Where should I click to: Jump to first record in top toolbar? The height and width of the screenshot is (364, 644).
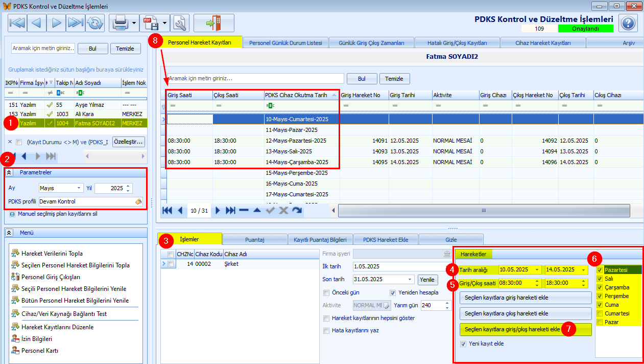pyautogui.click(x=17, y=23)
